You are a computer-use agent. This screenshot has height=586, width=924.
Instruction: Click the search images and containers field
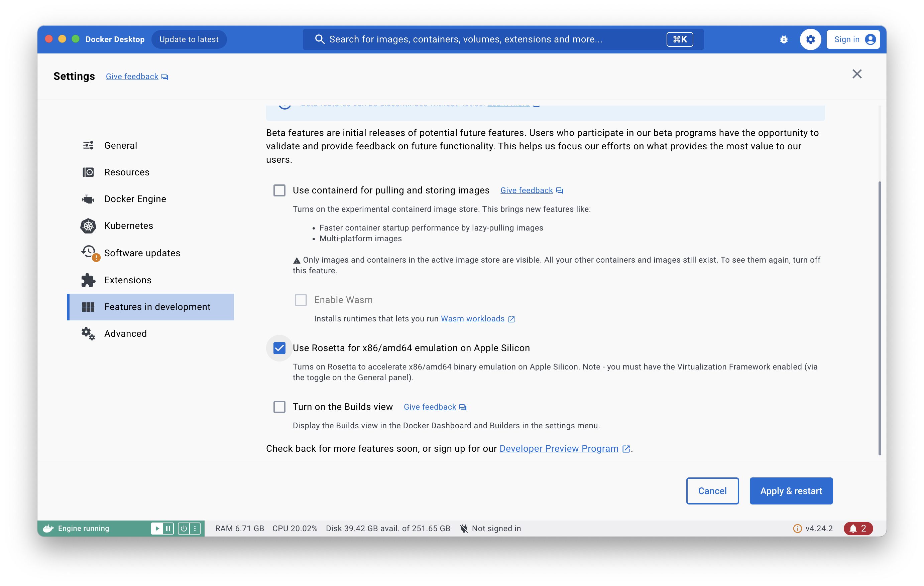pyautogui.click(x=503, y=39)
